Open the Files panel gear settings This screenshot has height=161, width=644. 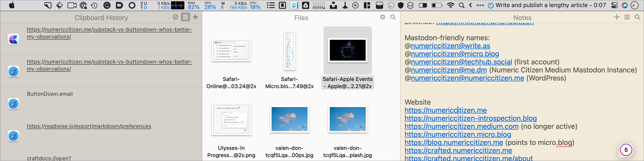tap(383, 17)
